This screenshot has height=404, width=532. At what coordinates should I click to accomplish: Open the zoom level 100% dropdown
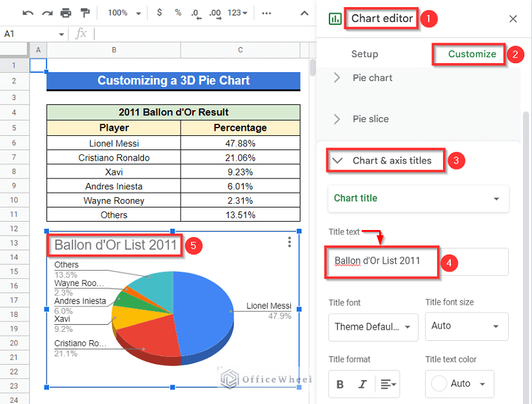pyautogui.click(x=123, y=13)
